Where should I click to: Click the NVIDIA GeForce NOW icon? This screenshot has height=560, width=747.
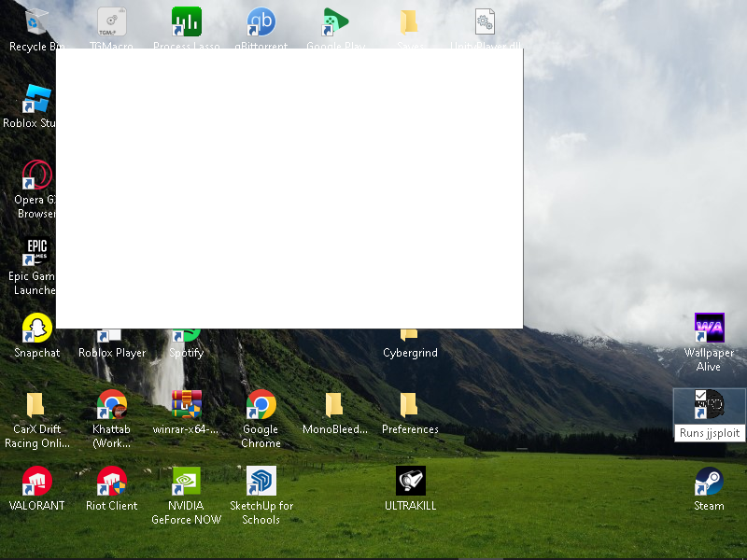[x=186, y=481]
